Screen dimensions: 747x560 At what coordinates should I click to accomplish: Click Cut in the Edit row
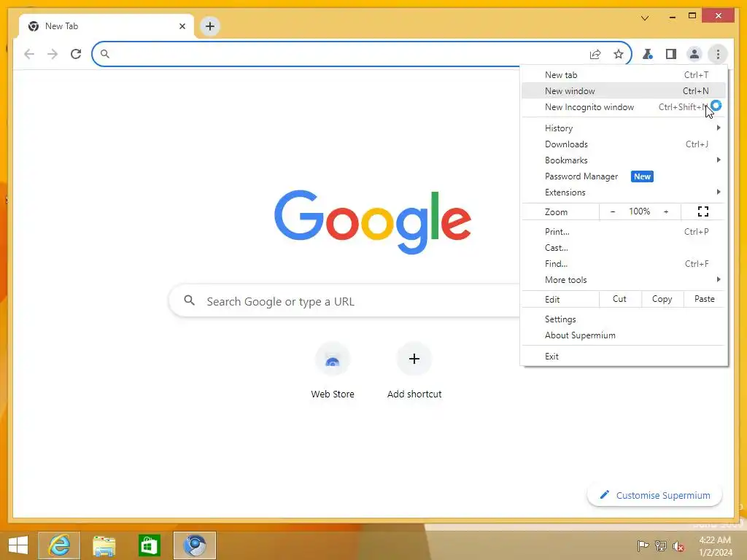pyautogui.click(x=619, y=299)
